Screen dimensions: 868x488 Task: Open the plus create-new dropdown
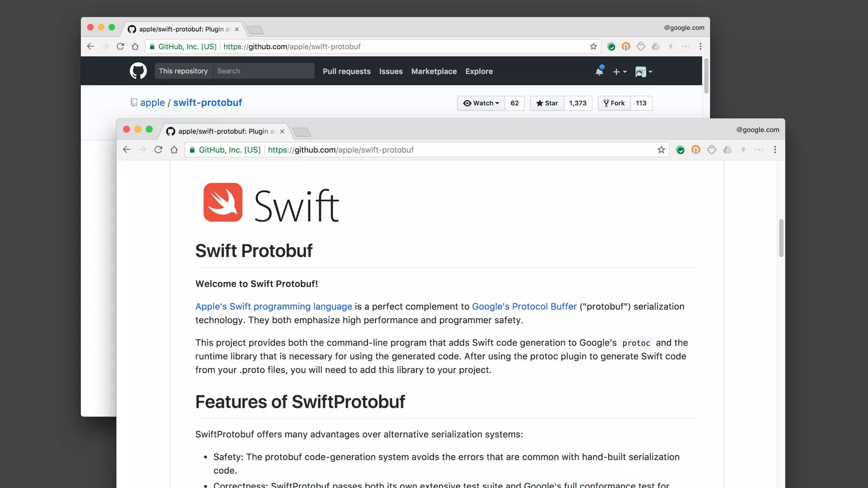(619, 72)
